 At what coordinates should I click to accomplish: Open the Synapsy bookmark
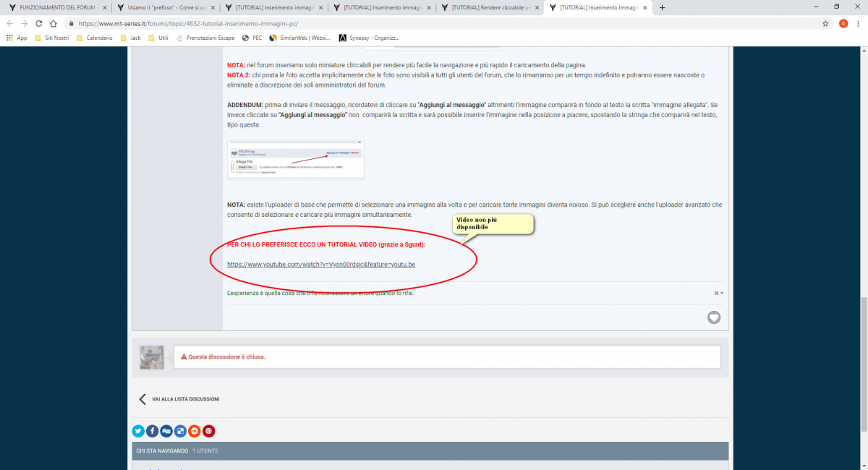tap(369, 38)
